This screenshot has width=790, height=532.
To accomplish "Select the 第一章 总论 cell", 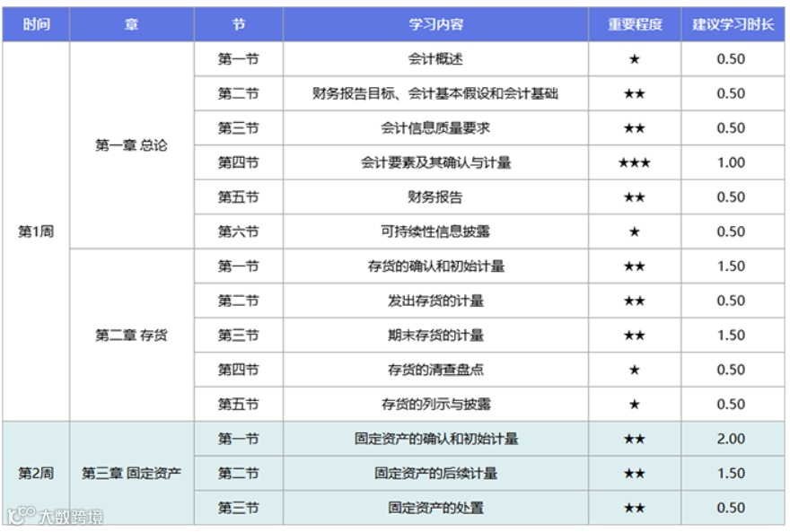I will (x=131, y=145).
